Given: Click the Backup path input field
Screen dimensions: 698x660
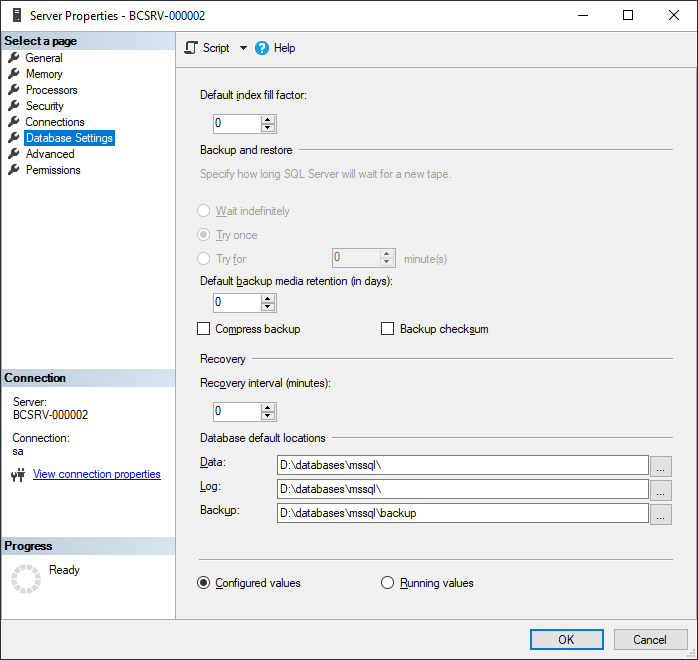Looking at the screenshot, I should 463,513.
